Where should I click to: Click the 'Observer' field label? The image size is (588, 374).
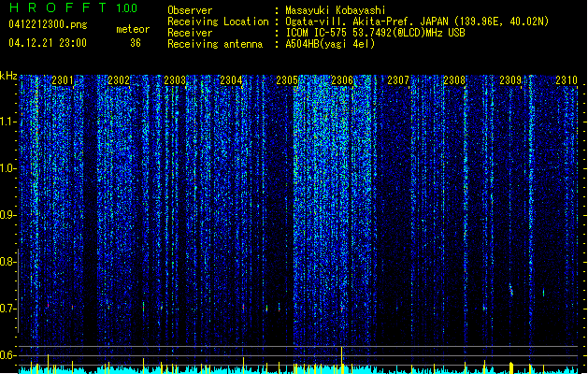(x=190, y=10)
